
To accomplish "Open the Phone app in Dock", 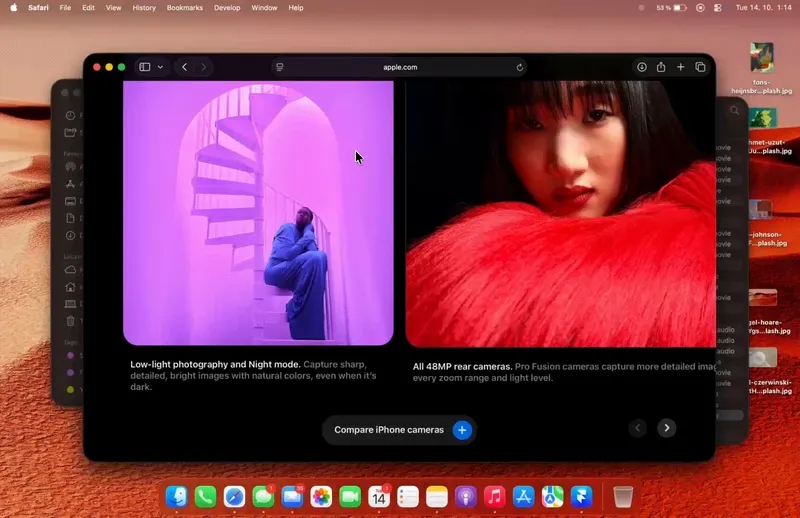I will point(205,497).
